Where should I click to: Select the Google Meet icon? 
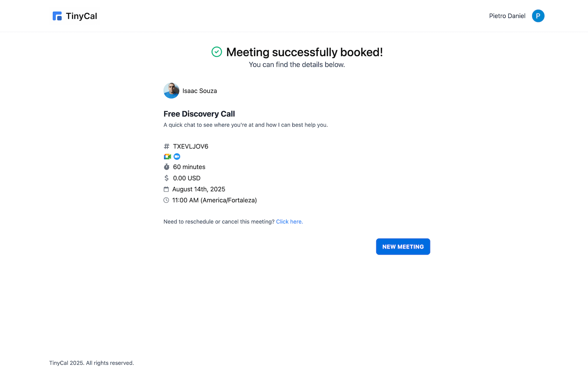click(167, 156)
